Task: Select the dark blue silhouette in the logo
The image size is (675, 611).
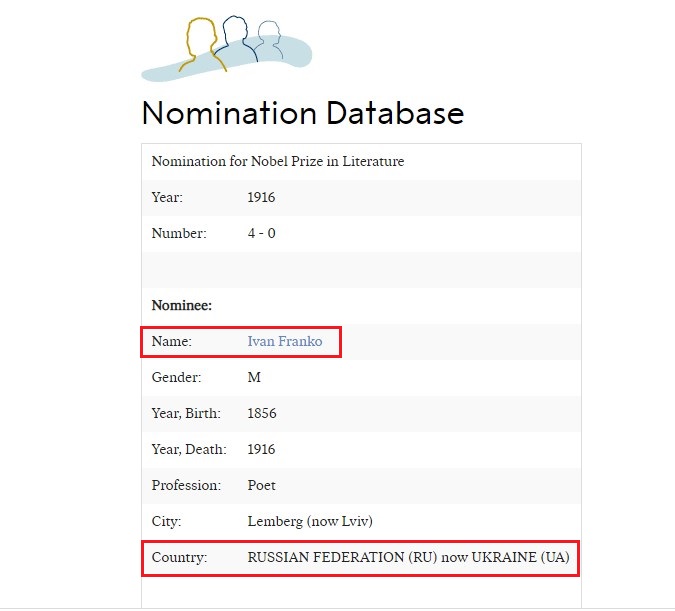Action: pyautogui.click(x=236, y=39)
